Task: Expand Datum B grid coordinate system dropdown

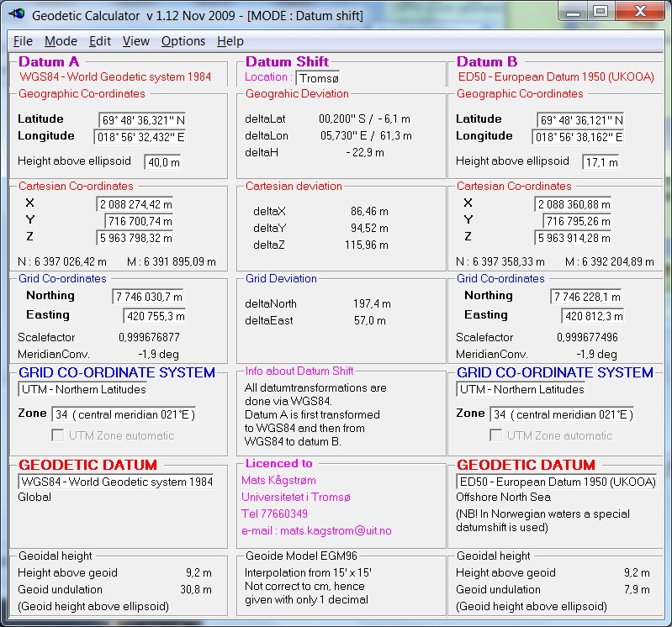Action: 521,389
